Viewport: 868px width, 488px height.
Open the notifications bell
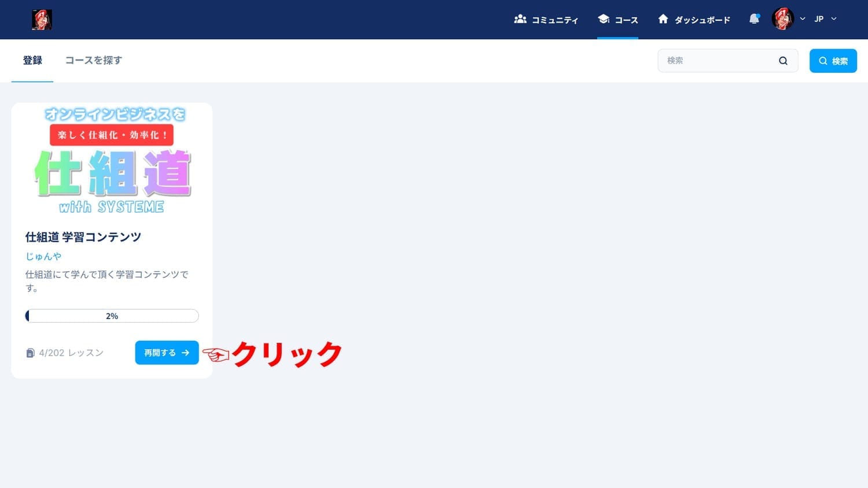pos(754,19)
